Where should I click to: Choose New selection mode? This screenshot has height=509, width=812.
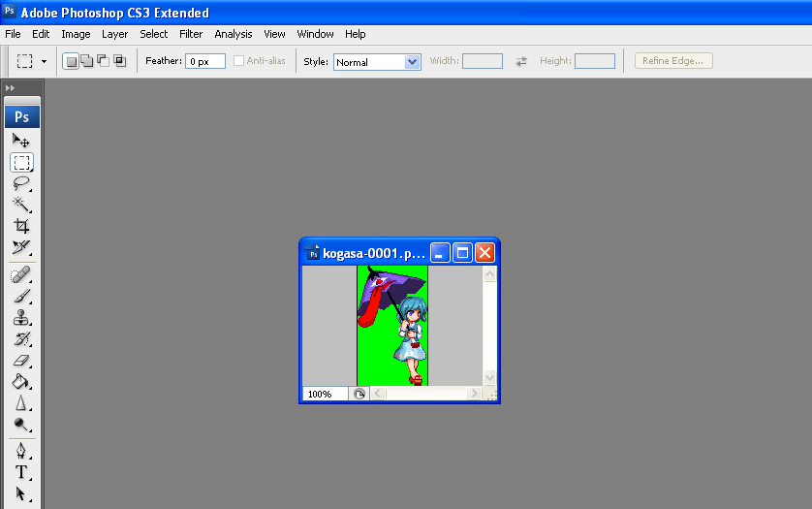click(x=71, y=61)
